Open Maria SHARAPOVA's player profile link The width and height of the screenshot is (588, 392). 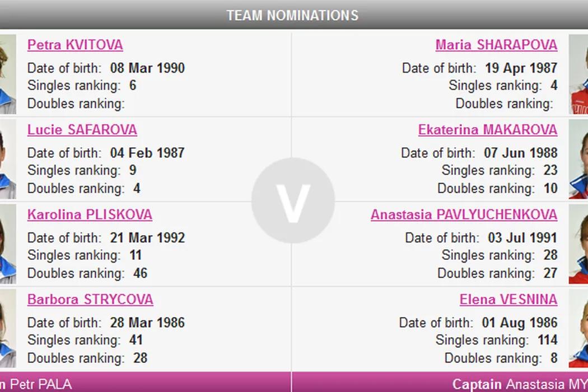tap(496, 45)
